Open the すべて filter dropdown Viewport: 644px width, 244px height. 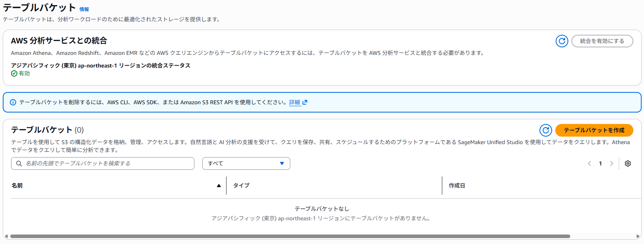pyautogui.click(x=246, y=163)
